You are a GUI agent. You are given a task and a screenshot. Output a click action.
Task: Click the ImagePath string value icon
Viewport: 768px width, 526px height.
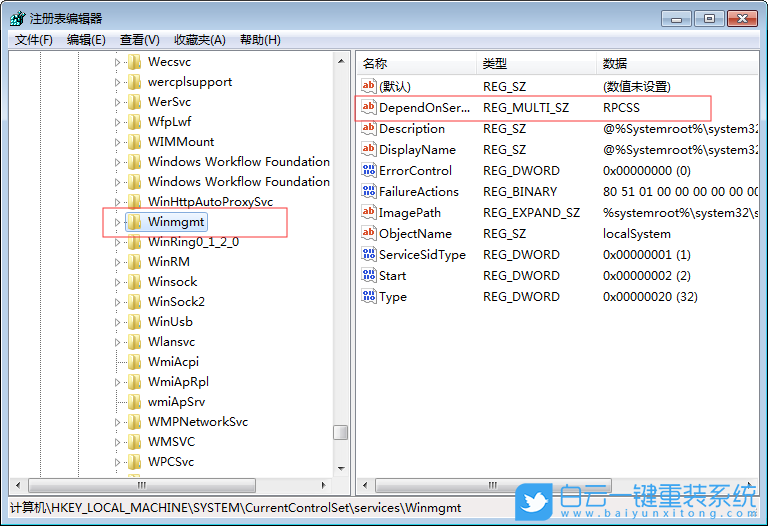[368, 213]
